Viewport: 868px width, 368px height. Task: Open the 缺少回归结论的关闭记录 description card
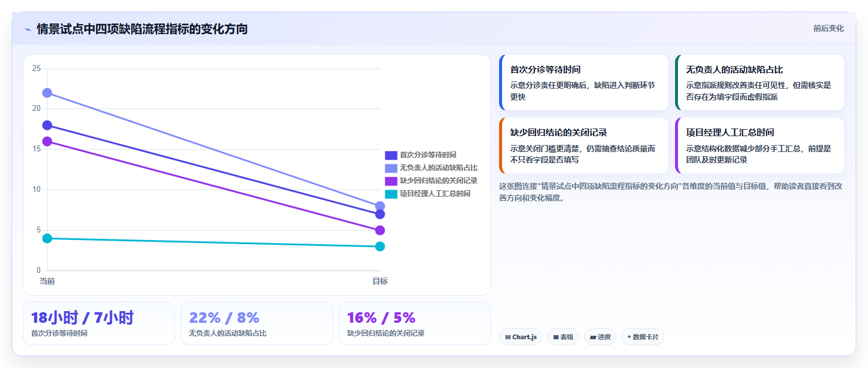point(584,146)
